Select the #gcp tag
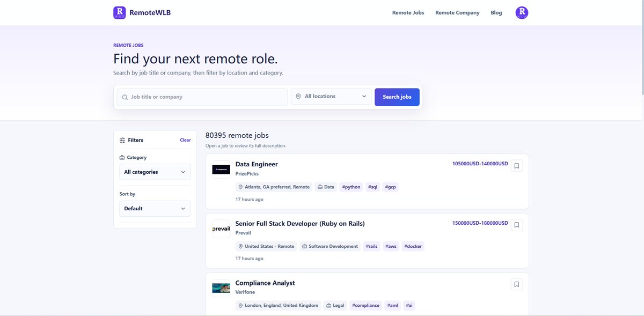 click(x=390, y=187)
